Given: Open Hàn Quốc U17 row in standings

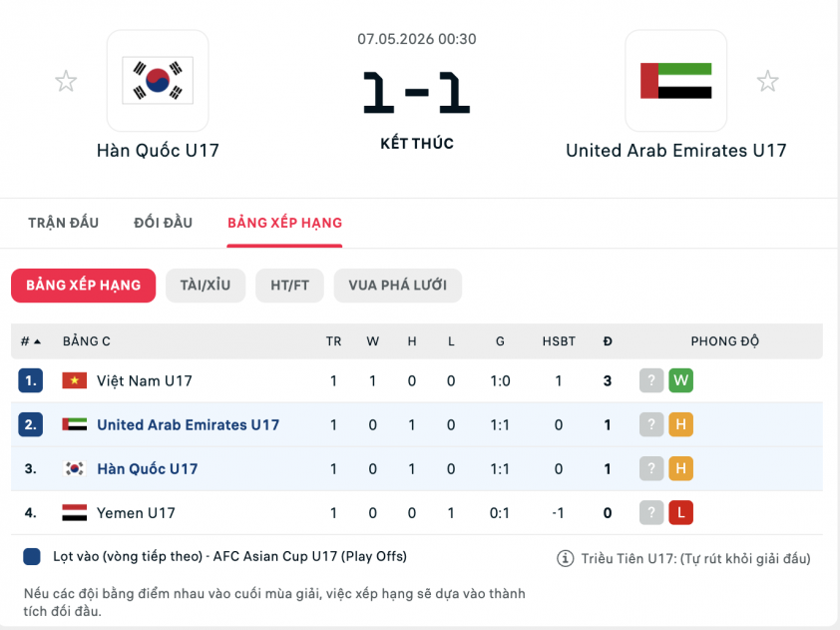Looking at the screenshot, I should [x=416, y=469].
